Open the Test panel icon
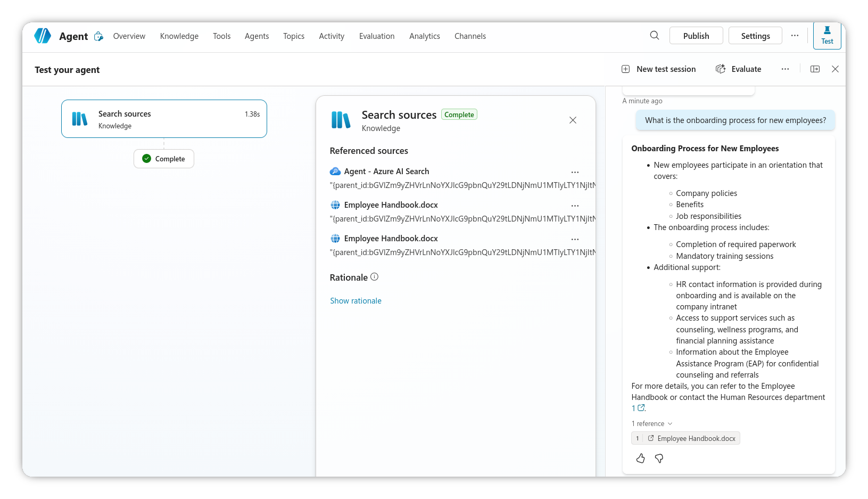The image size is (868, 499). (826, 36)
